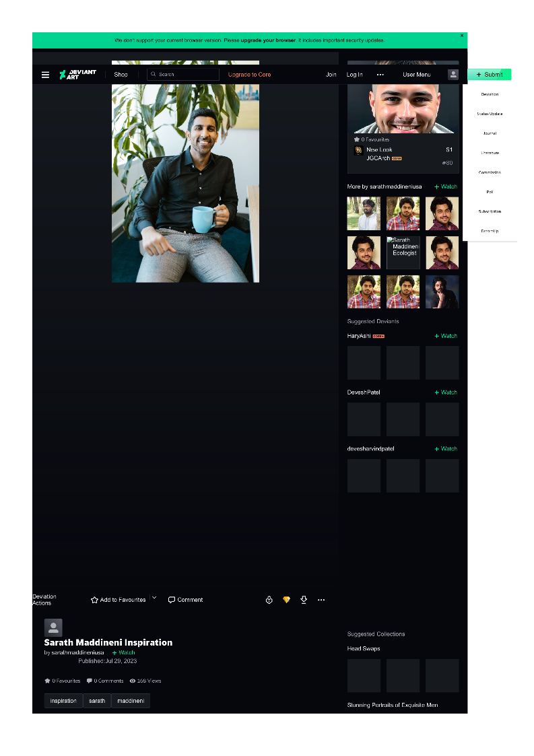Open the hamburger navigation menu
534x756 pixels.
[x=45, y=75]
